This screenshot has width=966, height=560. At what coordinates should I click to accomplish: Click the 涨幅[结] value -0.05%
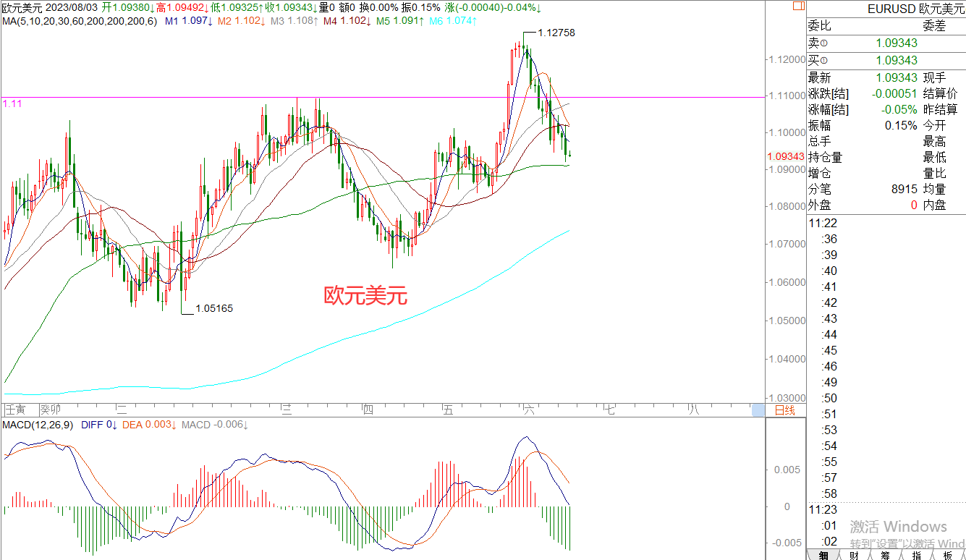899,109
